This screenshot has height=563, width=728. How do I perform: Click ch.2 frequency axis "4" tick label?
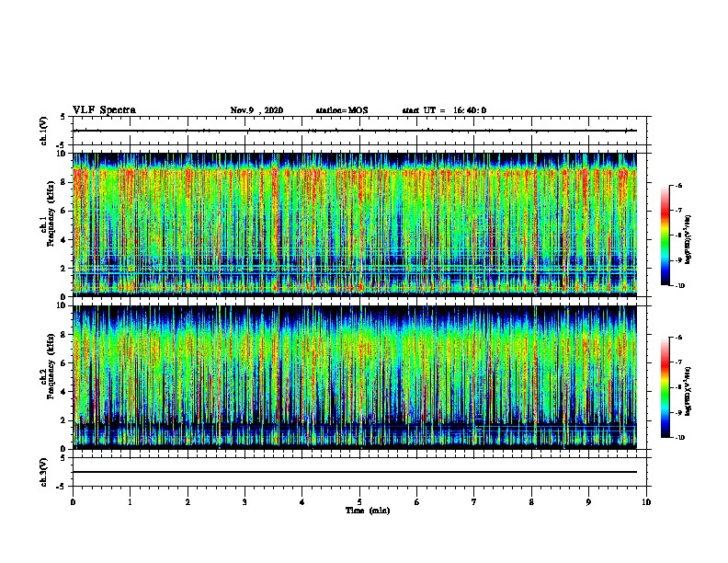[x=63, y=392]
